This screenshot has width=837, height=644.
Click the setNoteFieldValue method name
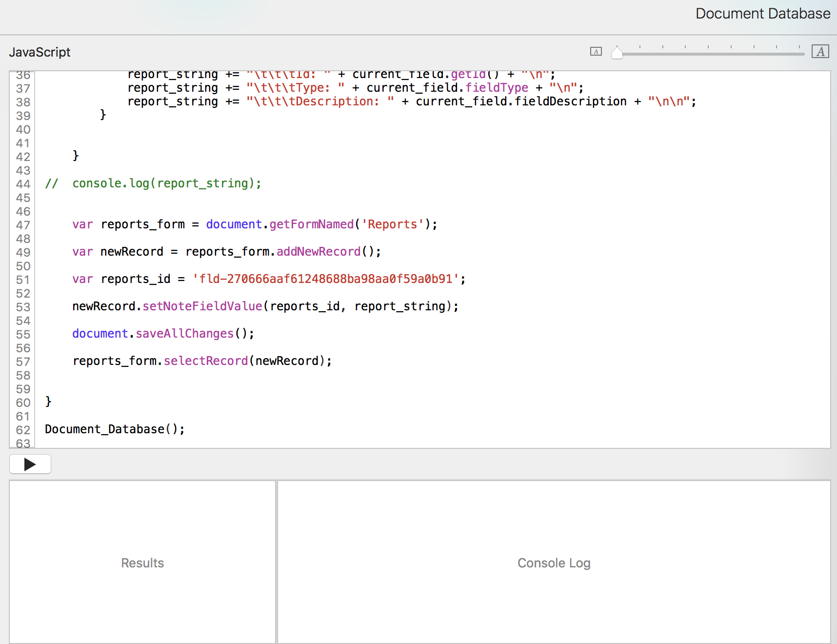coord(202,306)
